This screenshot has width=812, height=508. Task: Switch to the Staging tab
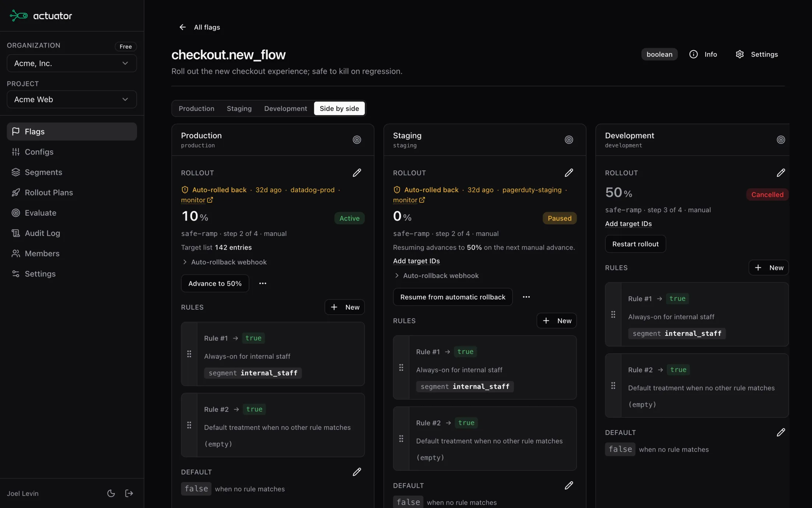point(239,108)
